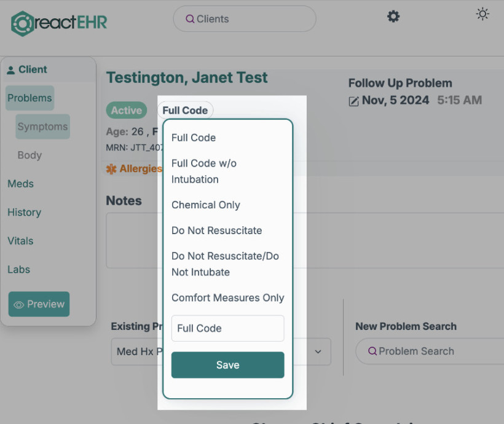This screenshot has height=424, width=504.
Task: Save the code status selection
Action: pos(227,365)
